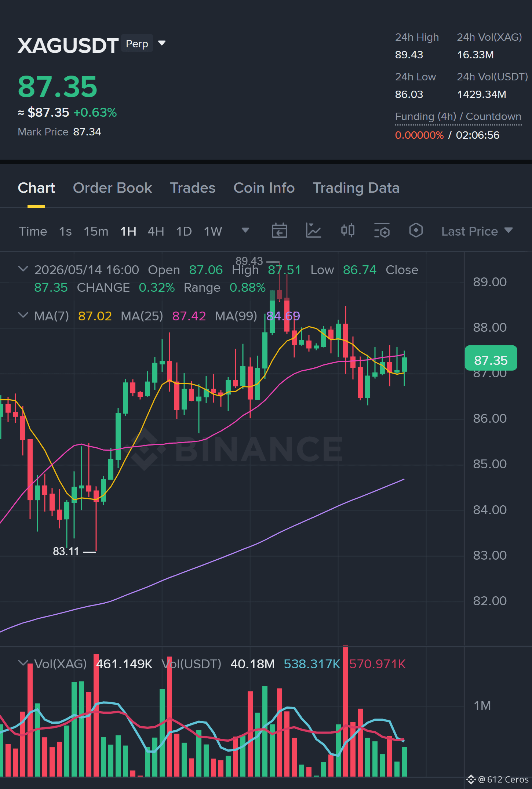The image size is (532, 789).
Task: Collapse the Vol(XAG) indicator chevron
Action: pos(23,663)
